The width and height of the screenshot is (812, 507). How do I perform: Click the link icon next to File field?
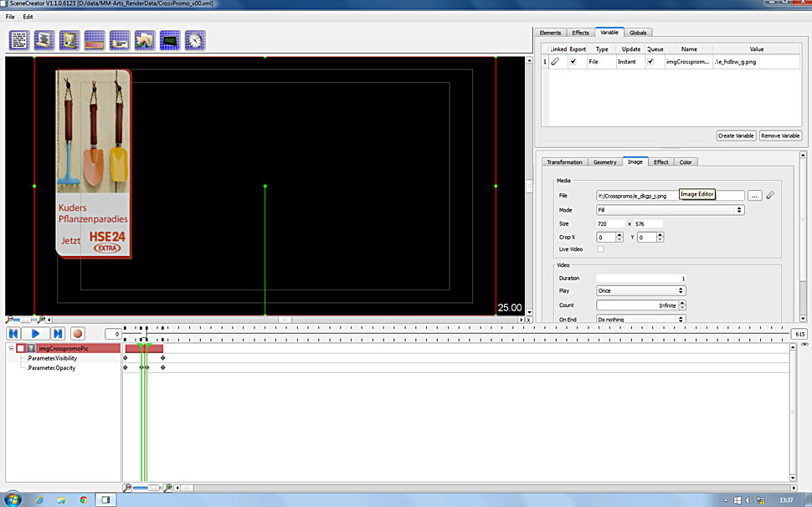click(770, 196)
